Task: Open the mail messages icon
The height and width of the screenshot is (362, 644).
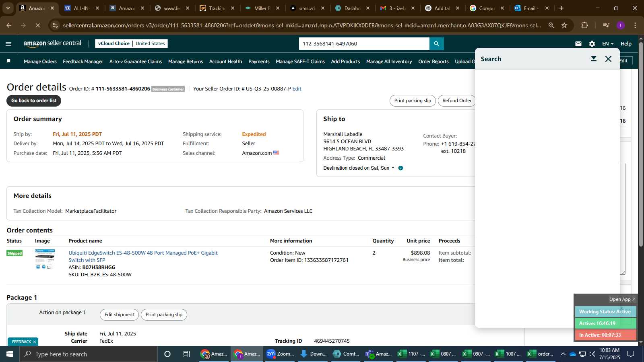Action: pos(578,44)
